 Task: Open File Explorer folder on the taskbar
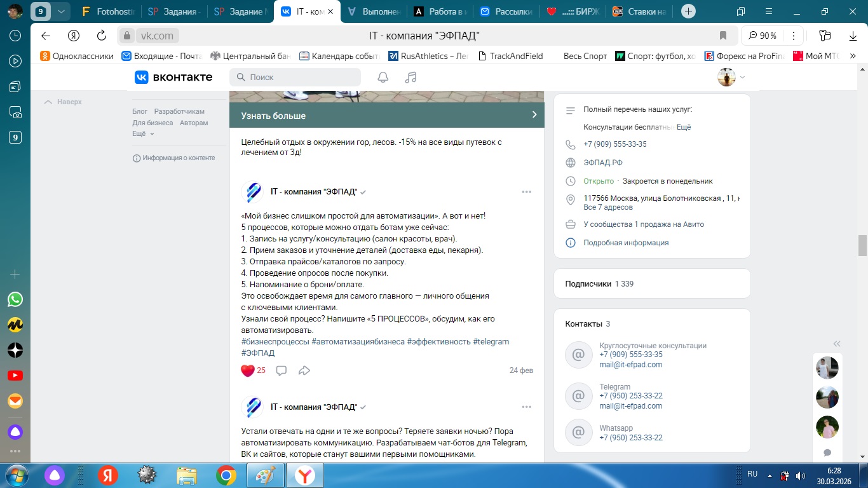click(x=187, y=475)
